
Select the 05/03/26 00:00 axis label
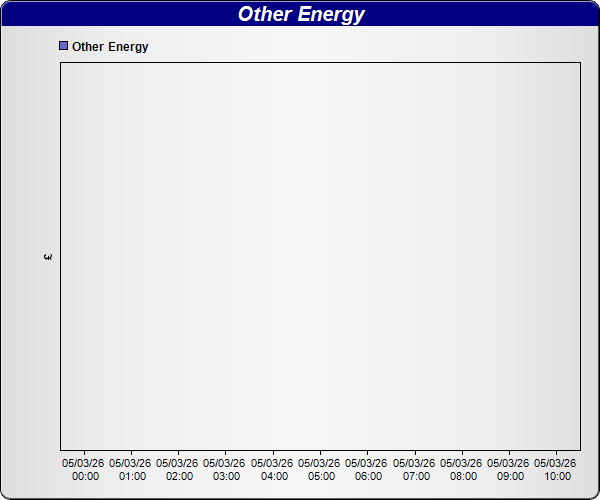point(84,470)
